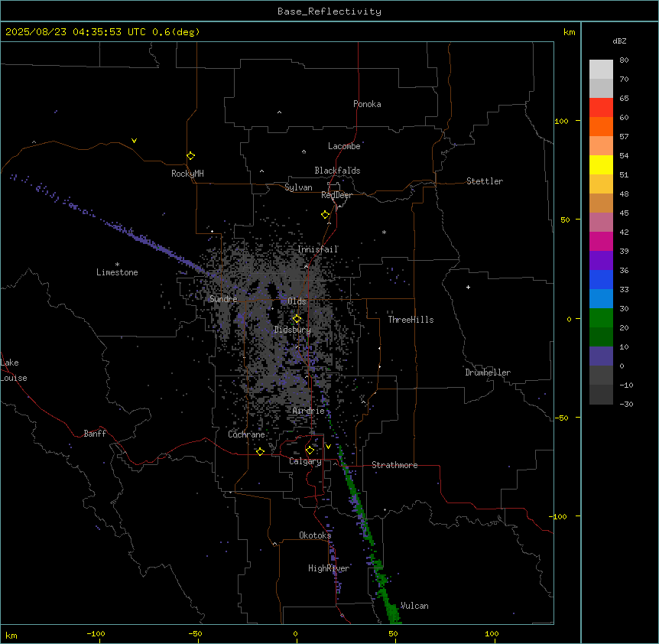Click the Lacombe city label
Screen dimensions: 659x644
pyautogui.click(x=344, y=146)
